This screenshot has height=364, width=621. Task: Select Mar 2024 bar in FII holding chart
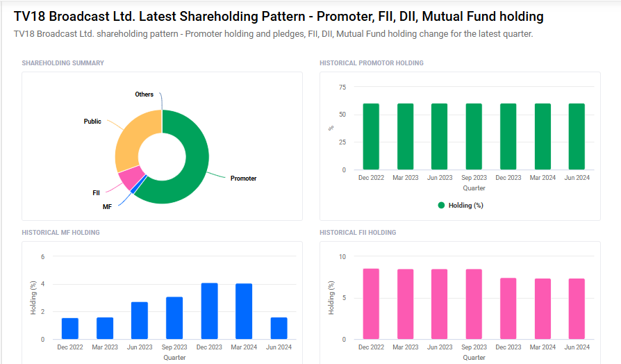[543, 309]
